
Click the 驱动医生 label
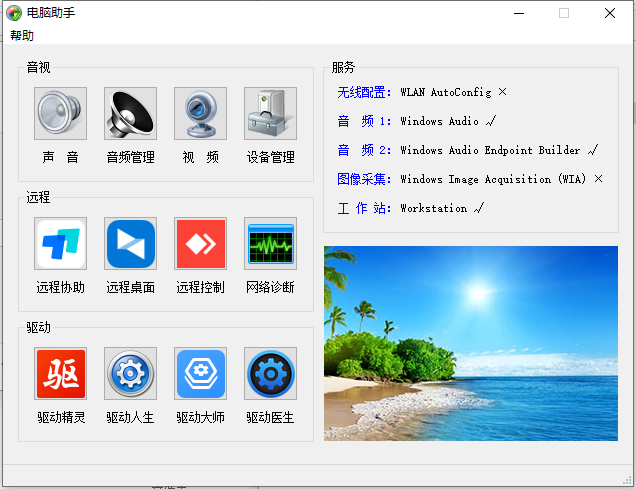[x=270, y=418]
